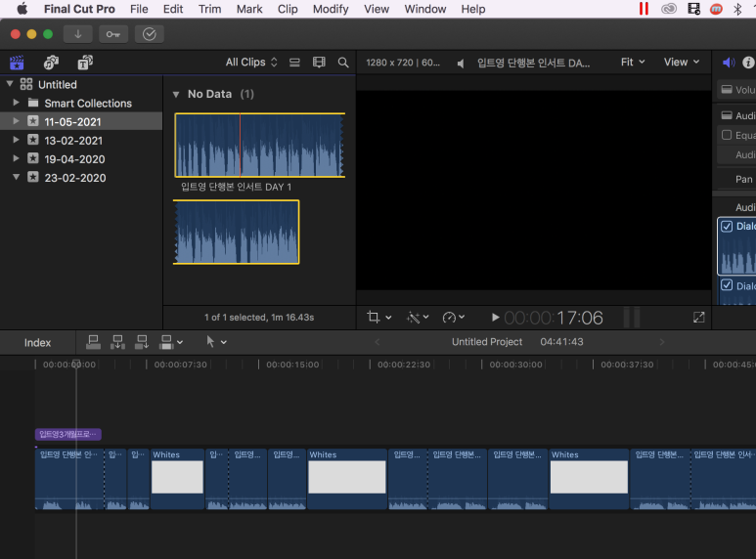Insert clip into the timeline
The width and height of the screenshot is (756, 559).
click(117, 342)
